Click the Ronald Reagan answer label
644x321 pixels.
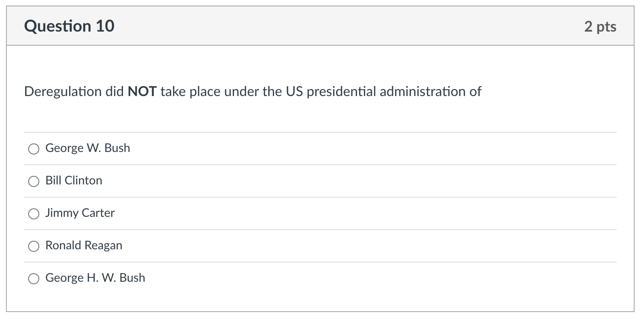[84, 245]
